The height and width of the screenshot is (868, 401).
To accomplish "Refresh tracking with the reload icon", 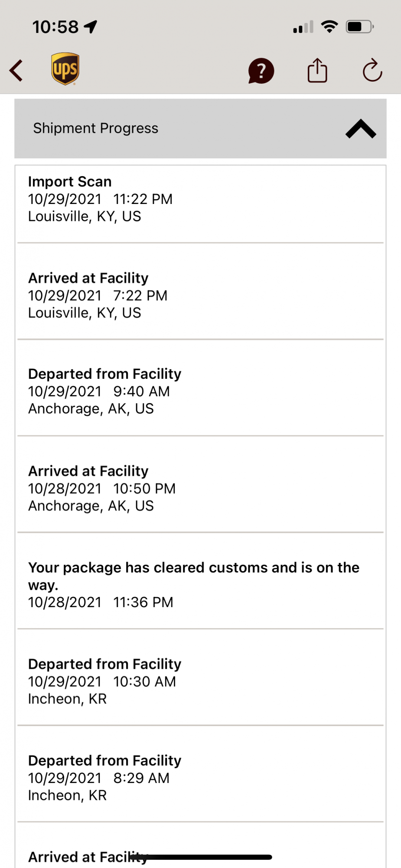I will coord(372,70).
